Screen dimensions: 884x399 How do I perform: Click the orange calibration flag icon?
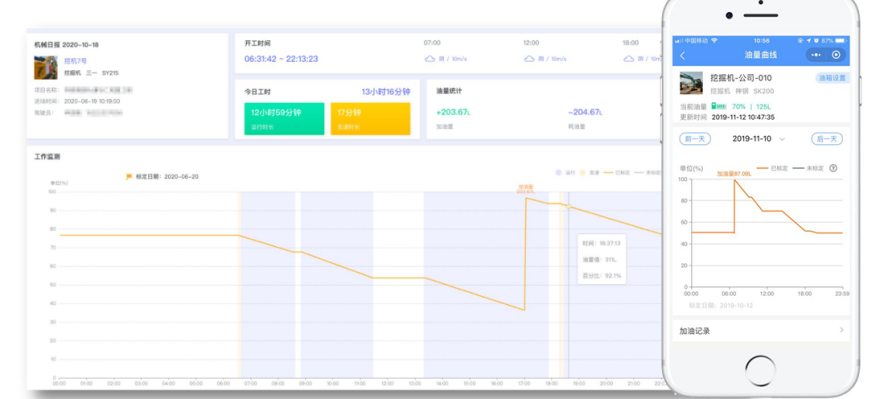click(x=129, y=176)
